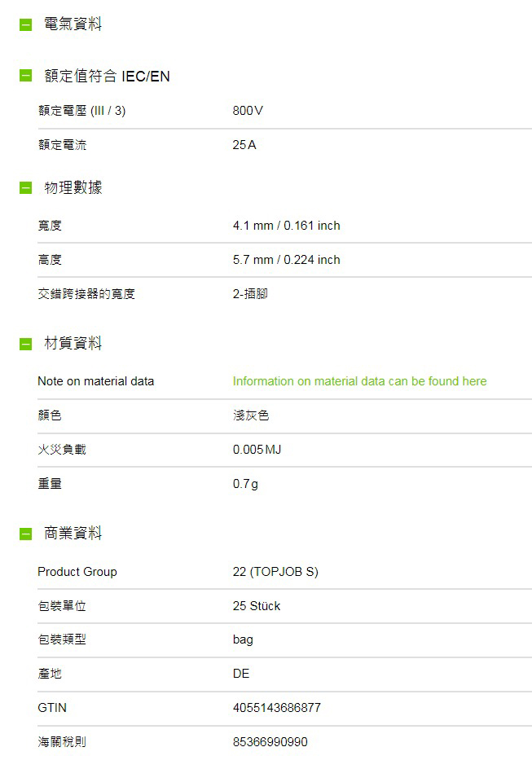Click the 商業資料 heading text
This screenshot has height=769, width=532.
coord(73,533)
